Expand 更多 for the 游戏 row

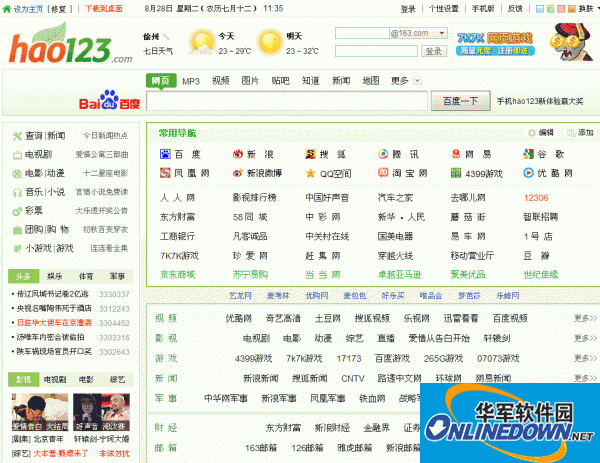point(585,359)
